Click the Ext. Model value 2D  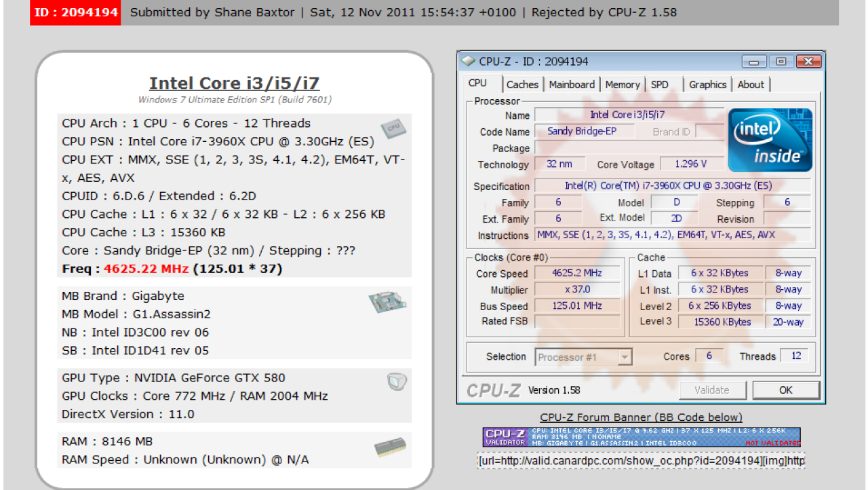coord(675,219)
